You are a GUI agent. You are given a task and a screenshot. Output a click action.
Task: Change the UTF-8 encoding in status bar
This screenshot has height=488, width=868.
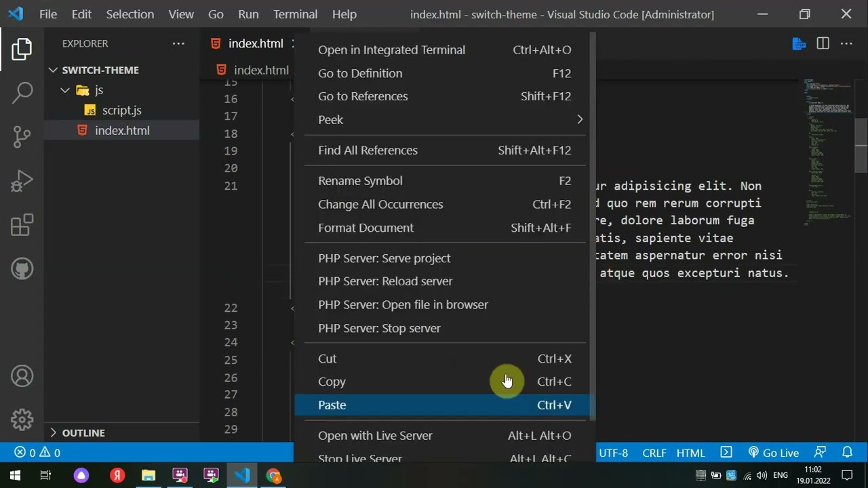(x=614, y=453)
